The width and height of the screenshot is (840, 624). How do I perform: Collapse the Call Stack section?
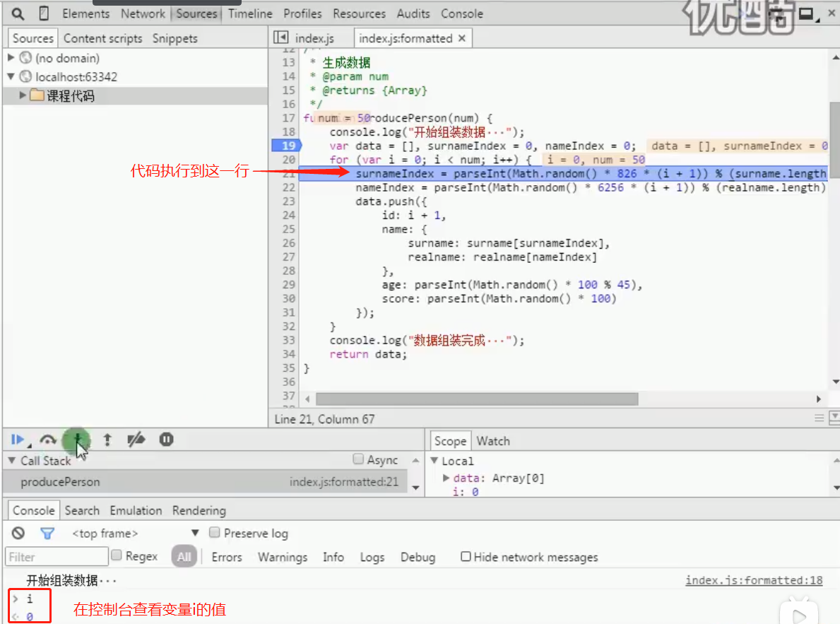(x=12, y=461)
